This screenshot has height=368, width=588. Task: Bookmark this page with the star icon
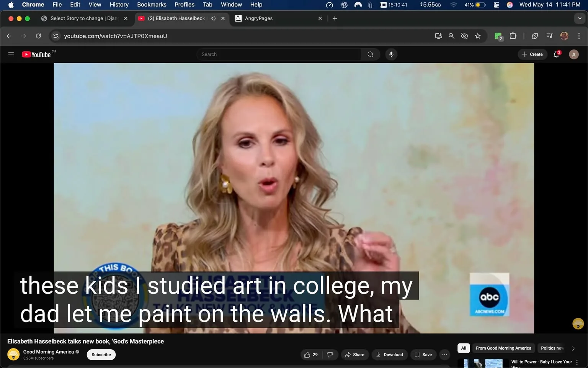point(477,36)
